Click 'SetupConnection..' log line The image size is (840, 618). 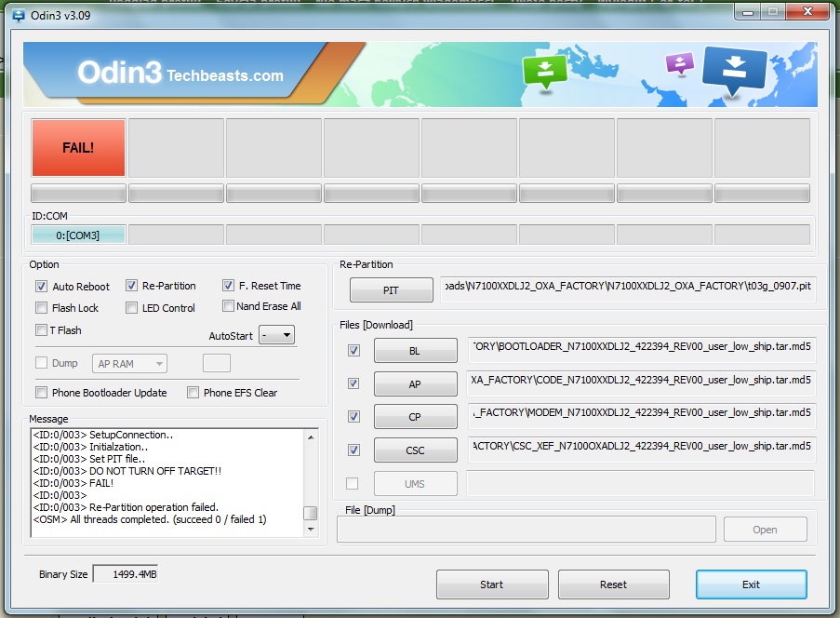pyautogui.click(x=103, y=435)
